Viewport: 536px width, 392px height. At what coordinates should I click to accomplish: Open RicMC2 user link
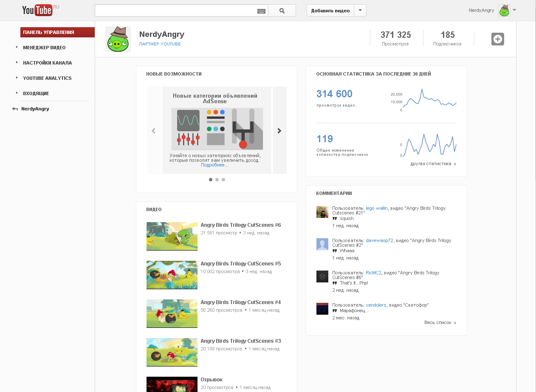click(x=373, y=273)
